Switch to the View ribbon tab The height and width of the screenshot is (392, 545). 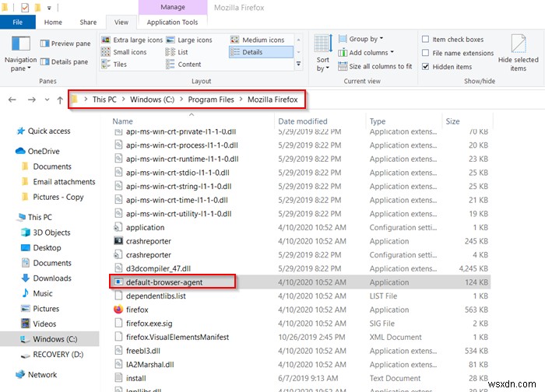point(121,23)
